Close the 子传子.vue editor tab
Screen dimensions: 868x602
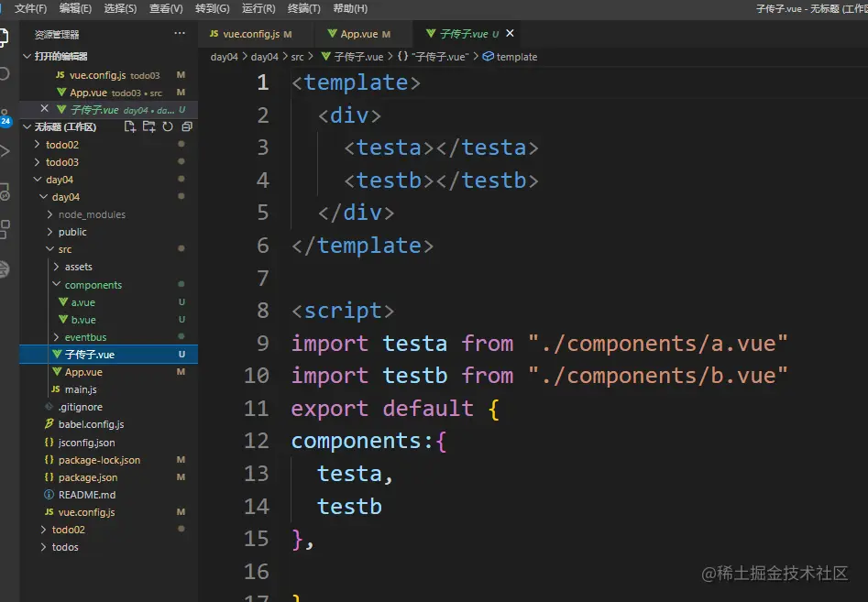[511, 33]
